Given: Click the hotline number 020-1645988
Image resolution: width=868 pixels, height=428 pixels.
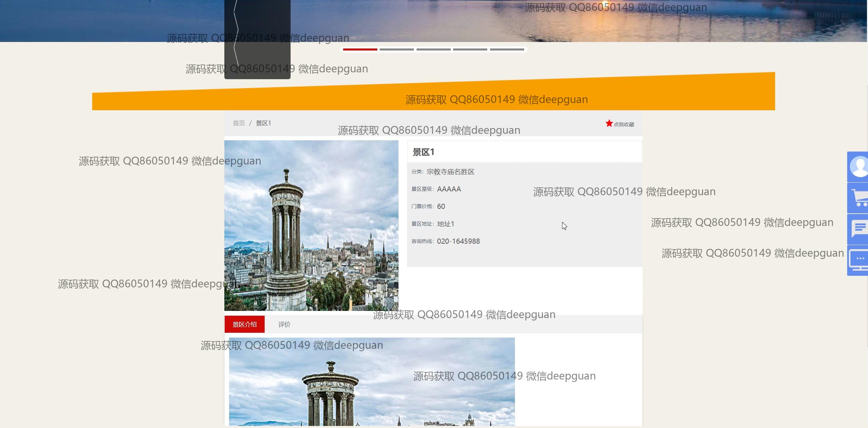Looking at the screenshot, I should pyautogui.click(x=458, y=241).
